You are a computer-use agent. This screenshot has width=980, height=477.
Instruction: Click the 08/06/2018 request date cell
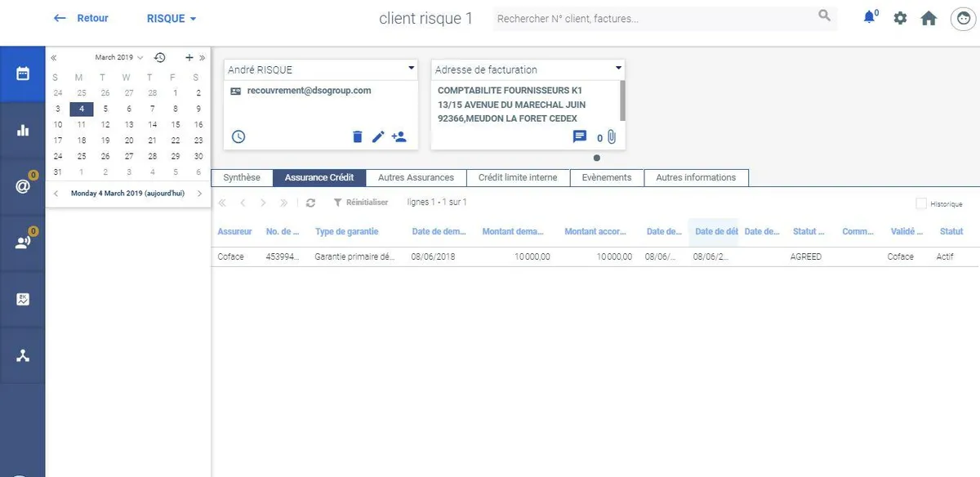pyautogui.click(x=434, y=256)
